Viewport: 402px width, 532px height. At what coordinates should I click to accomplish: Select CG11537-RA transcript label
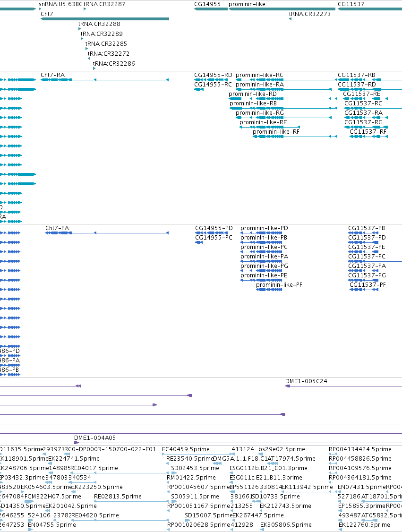pyautogui.click(x=363, y=113)
